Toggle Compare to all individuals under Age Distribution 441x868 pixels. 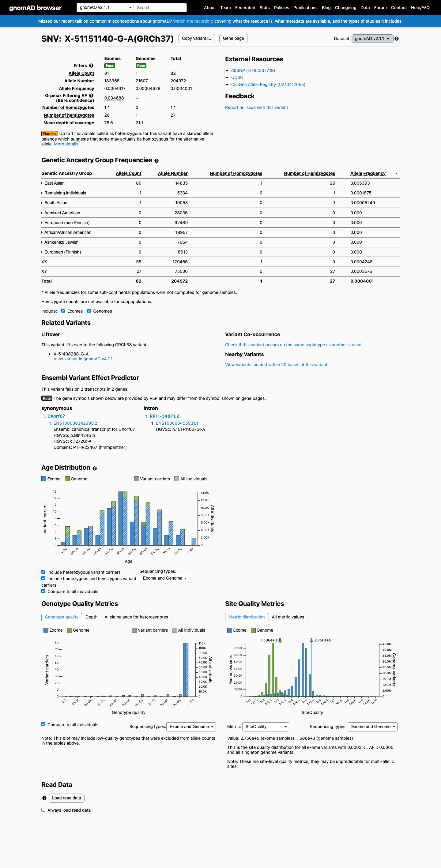pos(43,591)
